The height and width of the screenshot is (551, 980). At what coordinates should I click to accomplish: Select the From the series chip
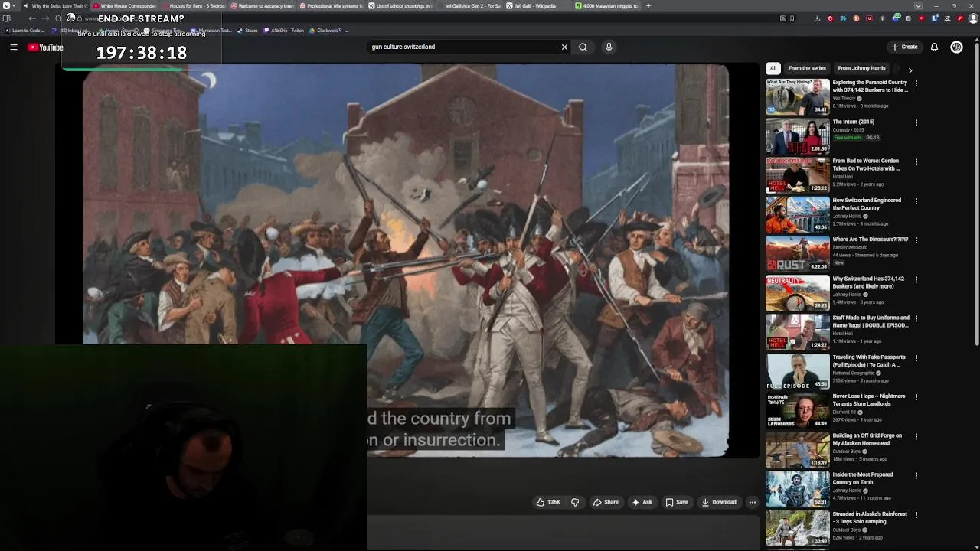tap(807, 68)
